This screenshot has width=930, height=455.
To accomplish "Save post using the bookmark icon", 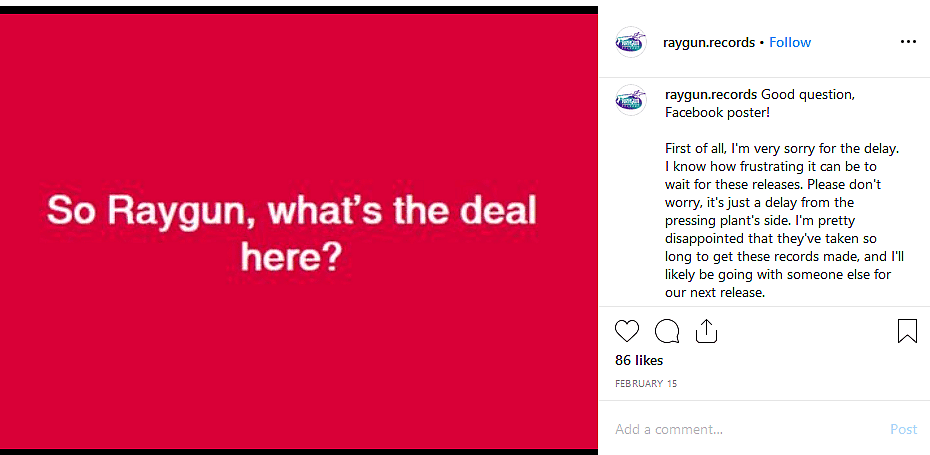I will click(x=907, y=331).
